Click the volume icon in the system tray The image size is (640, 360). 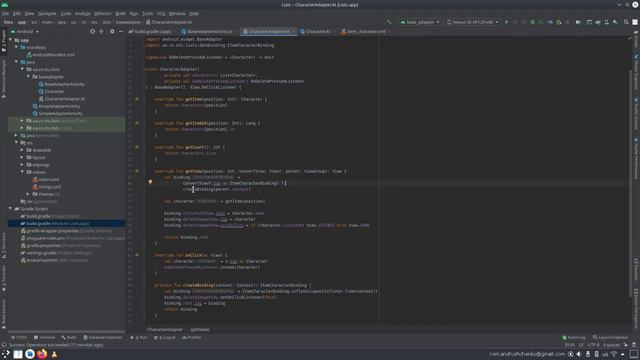tap(579, 354)
